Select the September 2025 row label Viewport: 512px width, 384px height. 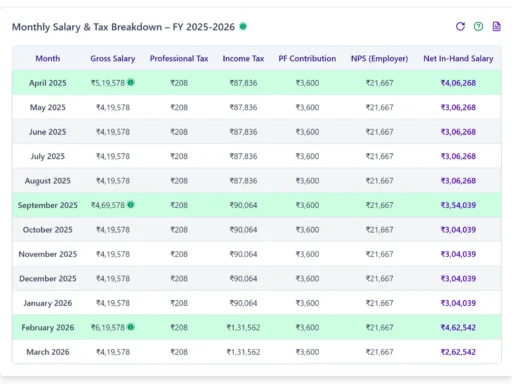pos(48,205)
